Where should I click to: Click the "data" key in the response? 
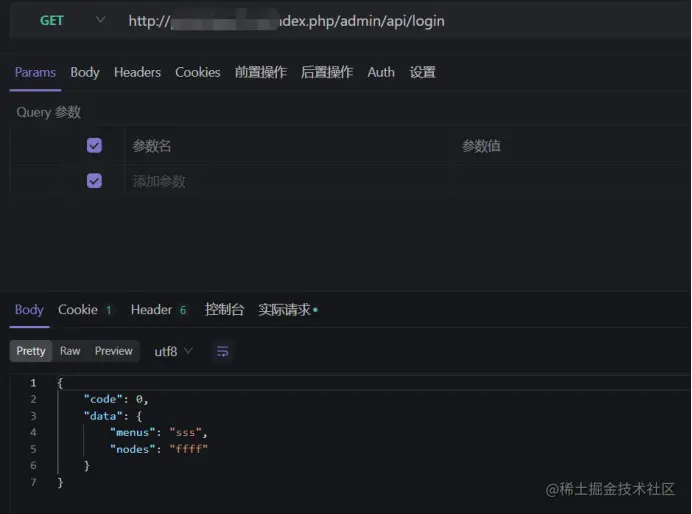click(x=103, y=416)
